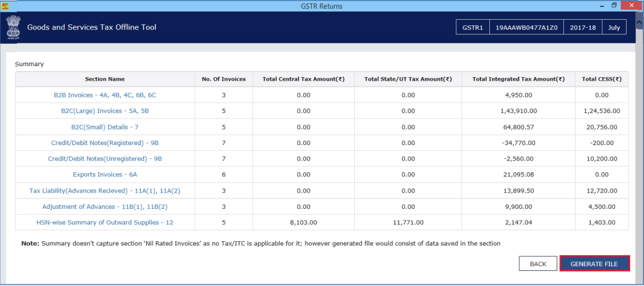Click the Total CESS column header

point(602,79)
